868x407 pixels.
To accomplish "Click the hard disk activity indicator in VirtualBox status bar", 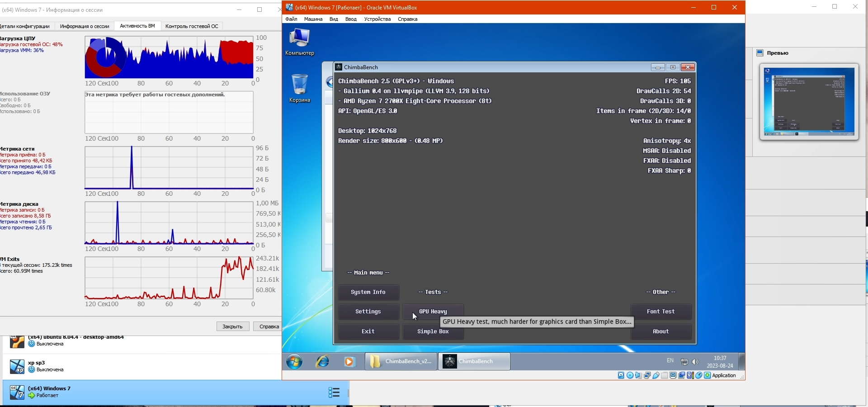I will coord(621,375).
